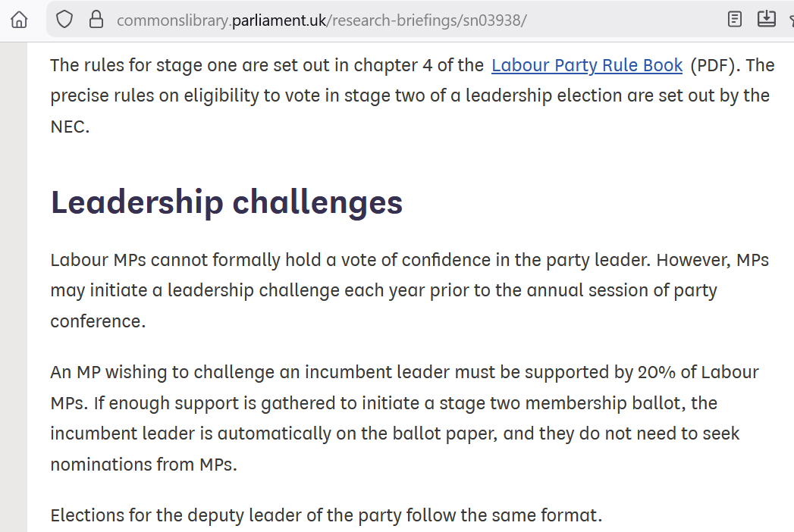Click the browser Home icon
Image resolution: width=794 pixels, height=532 pixels.
(18, 20)
